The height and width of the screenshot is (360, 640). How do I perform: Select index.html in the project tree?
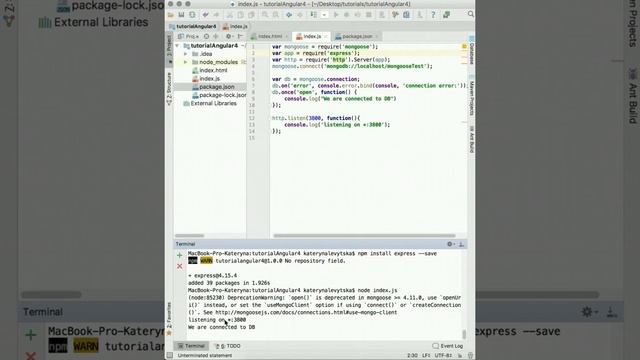(x=210, y=70)
